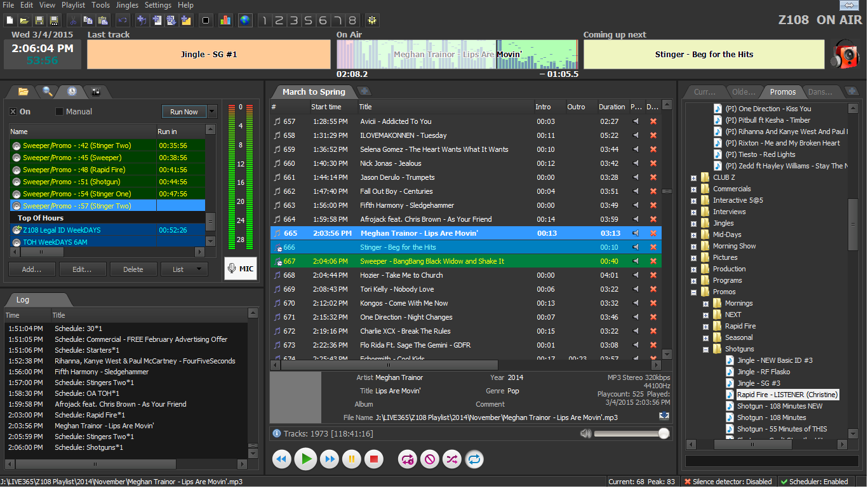Select the March to Spring playlist tab
The image size is (868, 488).
314,92
